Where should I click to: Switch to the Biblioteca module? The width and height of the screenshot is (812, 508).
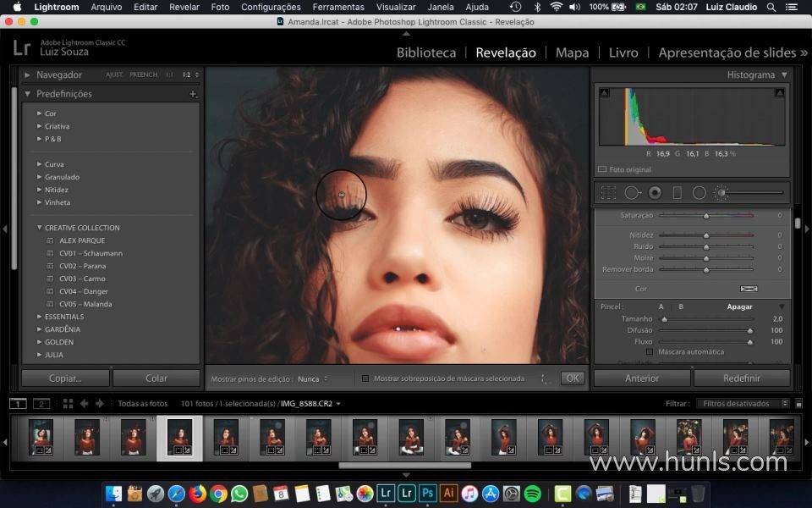[x=426, y=52]
